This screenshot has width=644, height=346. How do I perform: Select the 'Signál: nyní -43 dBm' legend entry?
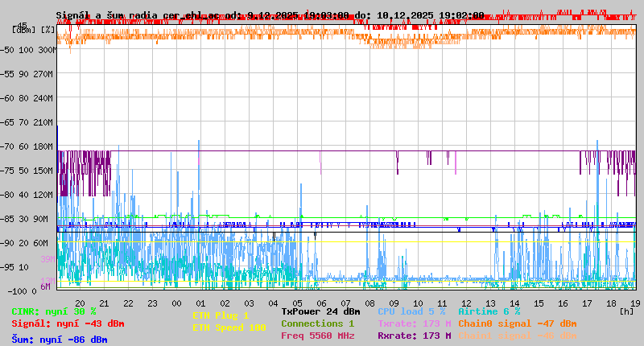click(68, 323)
